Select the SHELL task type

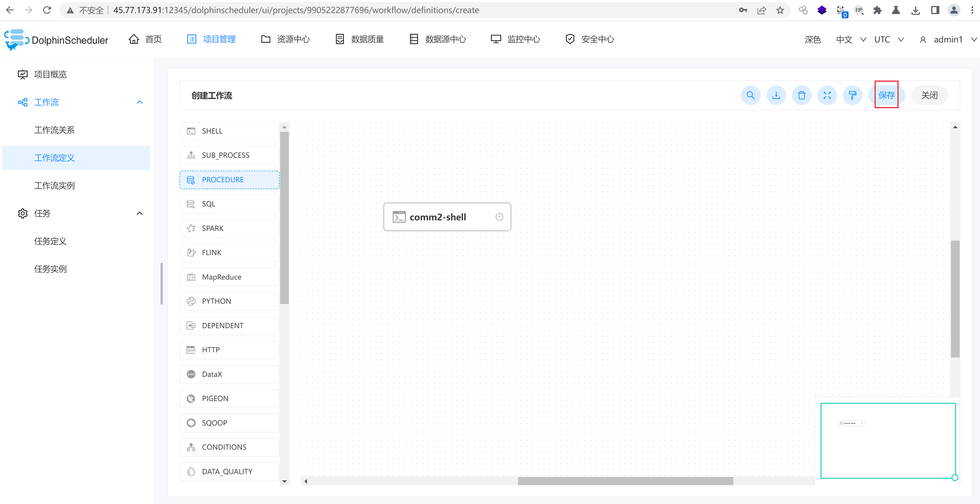click(x=229, y=131)
